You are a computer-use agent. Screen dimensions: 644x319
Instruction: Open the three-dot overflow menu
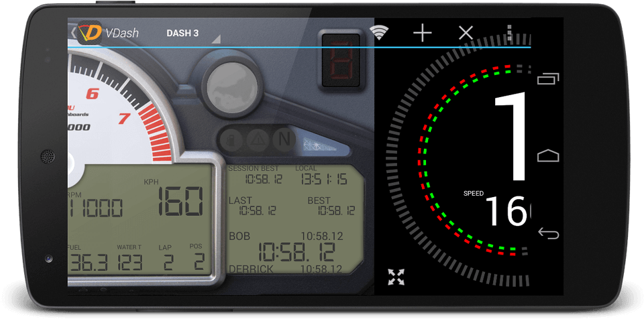(510, 33)
